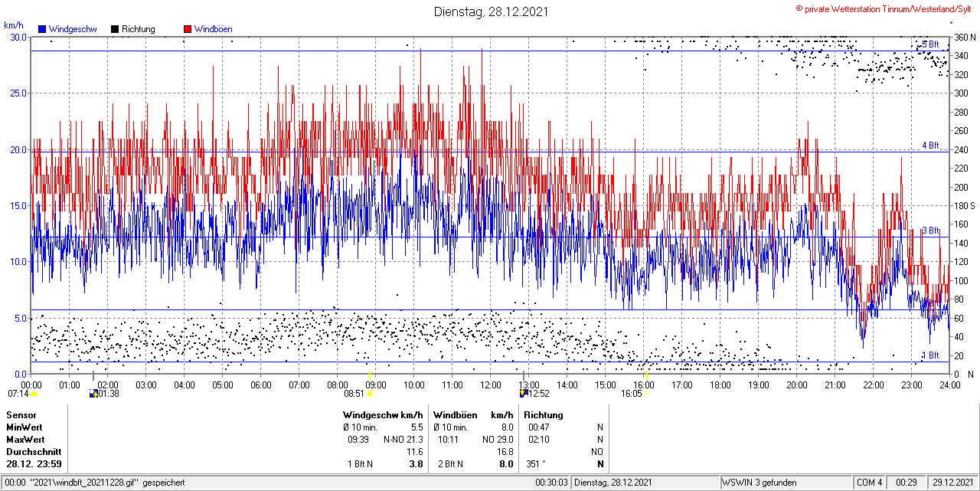Click the N-NO 21.3 maximum speed value
The height and width of the screenshot is (491, 980).
[x=403, y=440]
